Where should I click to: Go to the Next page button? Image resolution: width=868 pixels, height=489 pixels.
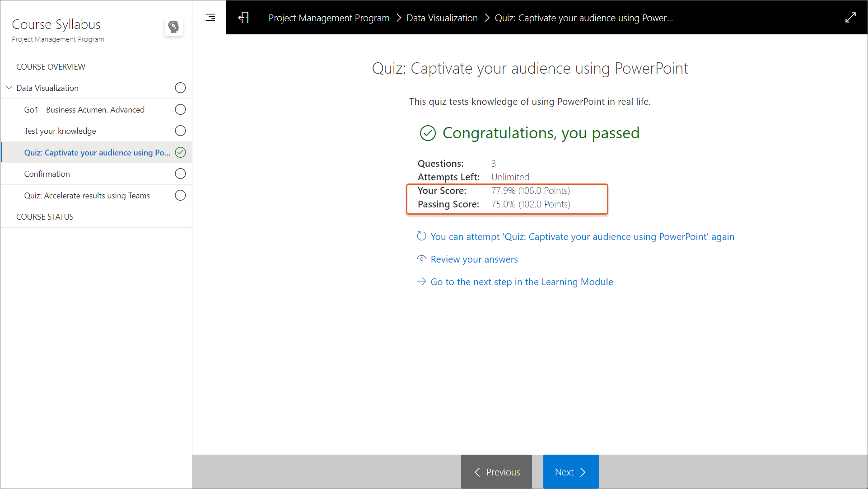click(x=570, y=472)
